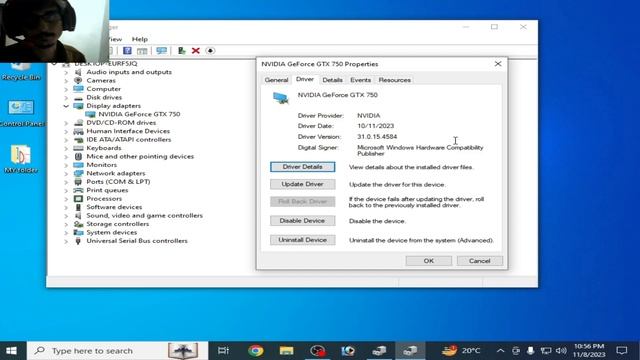
Task: Expand the DVD/CD-ROM drives node arrow
Action: pos(66,123)
